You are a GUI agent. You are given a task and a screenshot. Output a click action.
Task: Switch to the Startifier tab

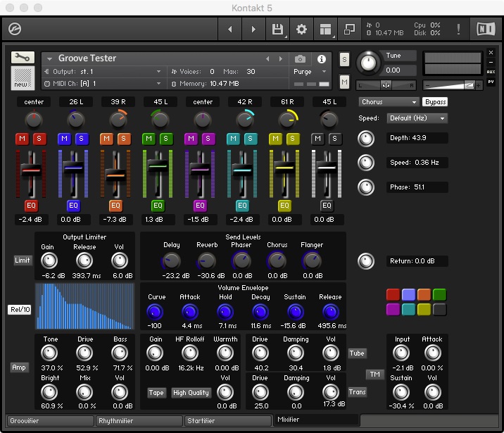(227, 421)
